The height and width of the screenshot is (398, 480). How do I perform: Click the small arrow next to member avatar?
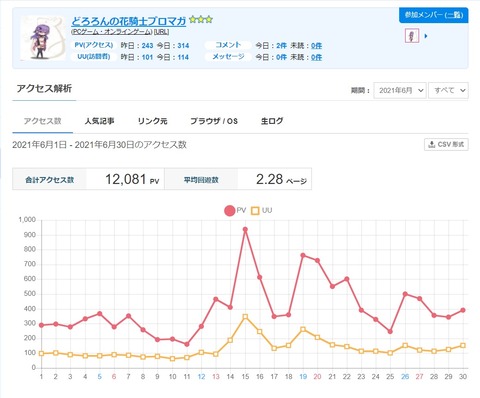(x=426, y=36)
